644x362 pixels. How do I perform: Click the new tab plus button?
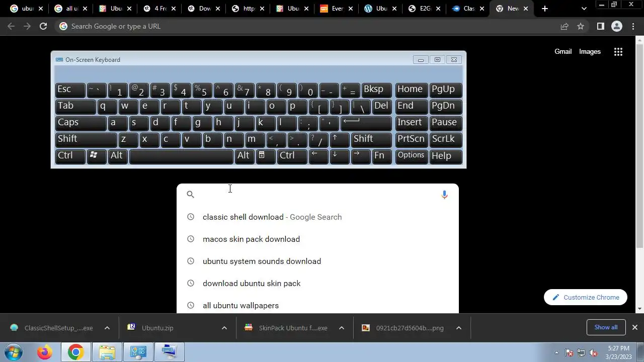tap(545, 9)
